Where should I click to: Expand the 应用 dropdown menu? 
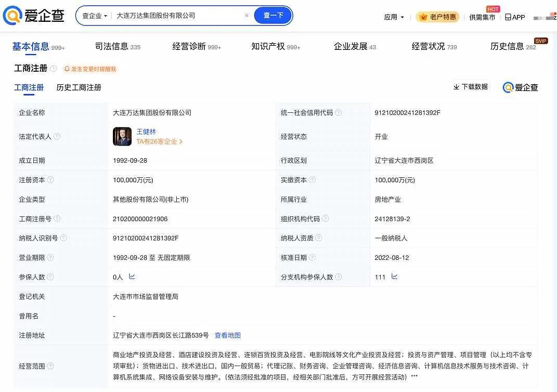394,17
